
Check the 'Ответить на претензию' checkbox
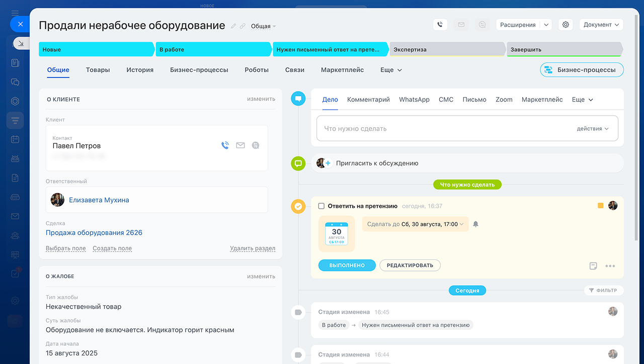tap(321, 206)
